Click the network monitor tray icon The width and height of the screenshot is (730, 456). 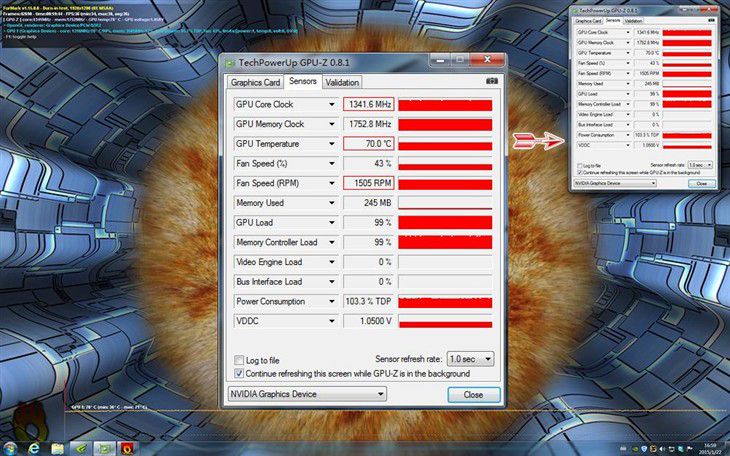tap(671, 449)
